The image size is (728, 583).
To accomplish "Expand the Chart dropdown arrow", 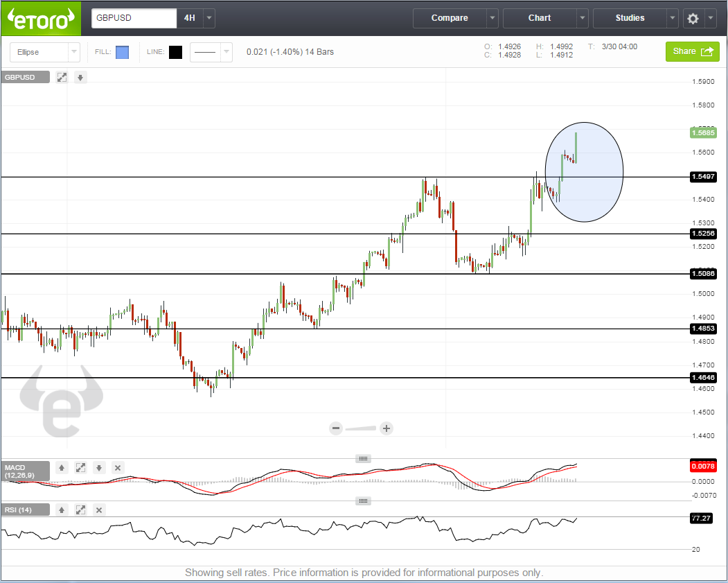I will (x=583, y=18).
